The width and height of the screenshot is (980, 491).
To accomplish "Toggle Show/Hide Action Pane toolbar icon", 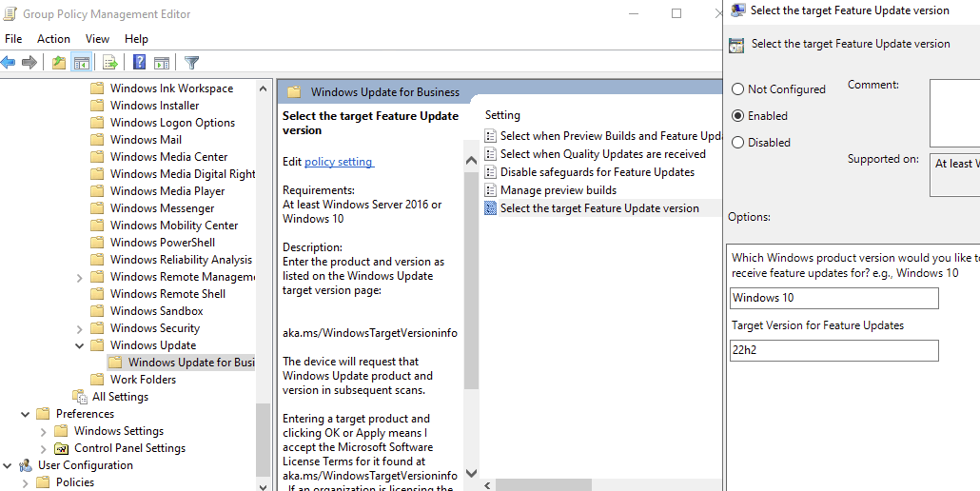I will pos(162,62).
